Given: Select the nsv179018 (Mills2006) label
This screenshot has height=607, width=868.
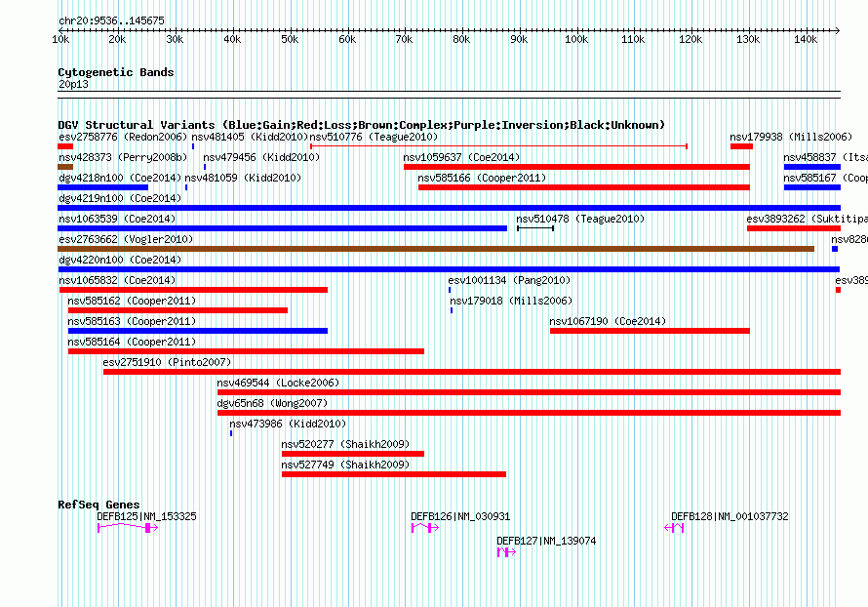Looking at the screenshot, I should pos(511,301).
